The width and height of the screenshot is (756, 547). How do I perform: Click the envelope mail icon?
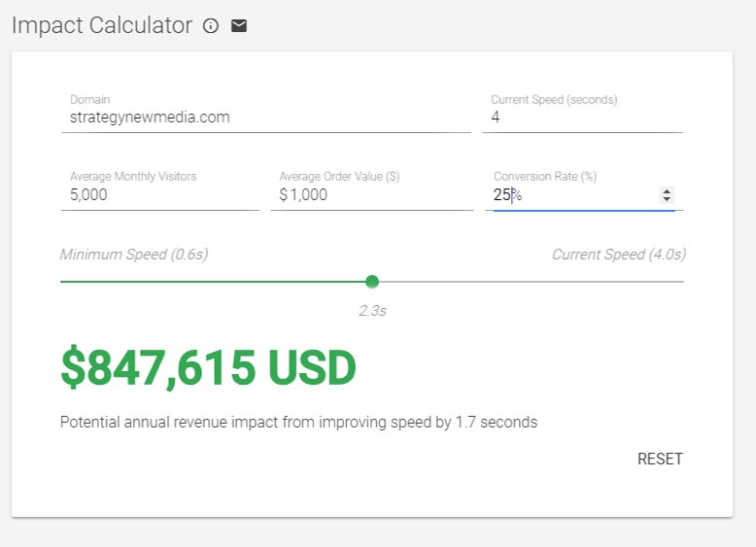[239, 26]
